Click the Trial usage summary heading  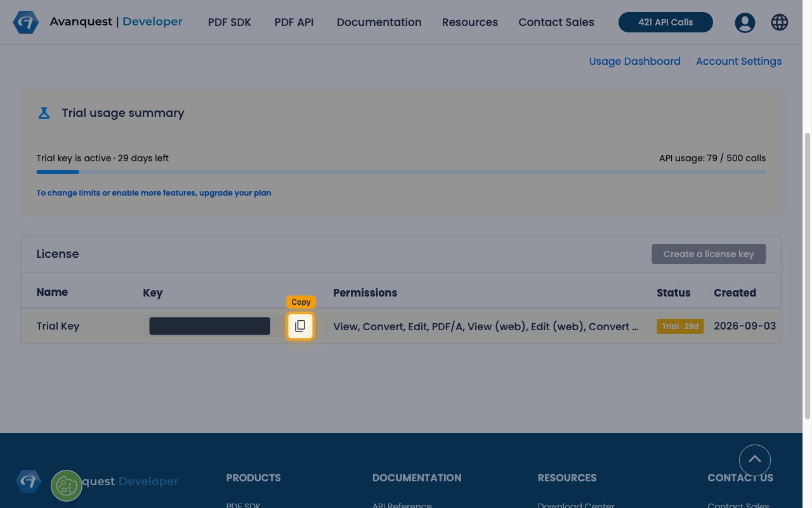[x=123, y=113]
